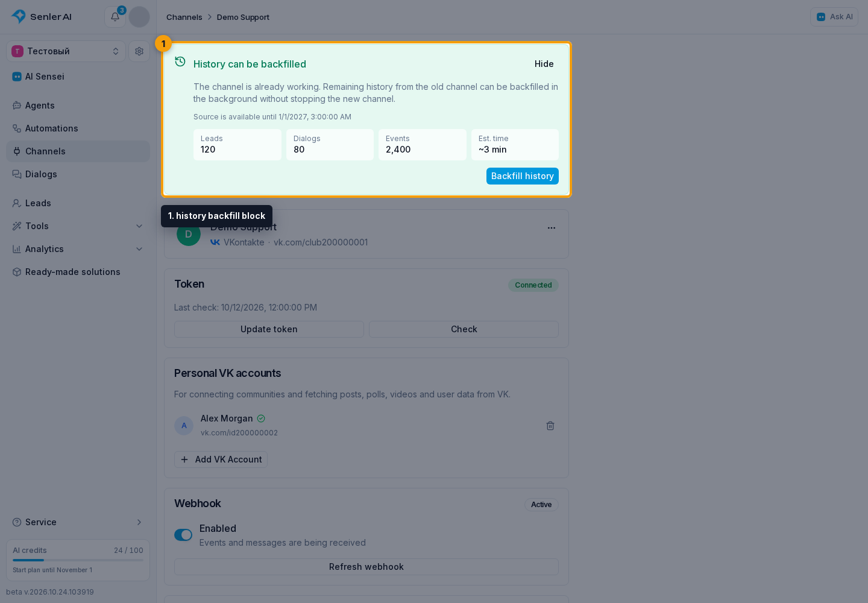Toggle the webhook Enabled switch

(x=183, y=535)
